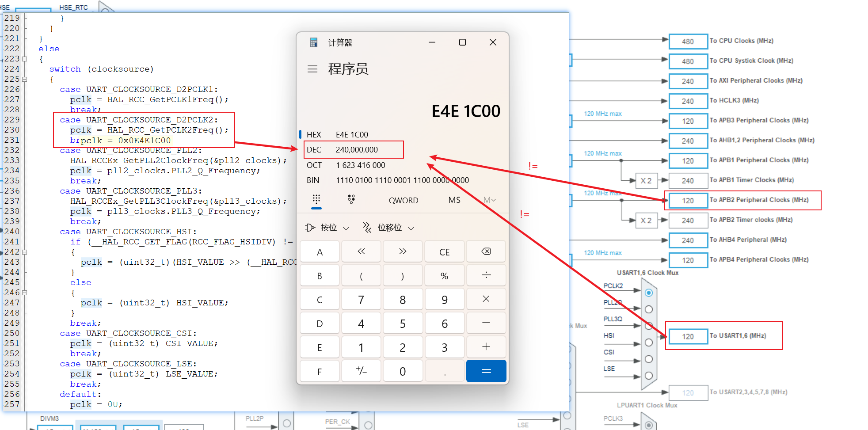This screenshot has width=868, height=430.
Task: Select LSE input in the USART clock mux
Action: pos(648,376)
